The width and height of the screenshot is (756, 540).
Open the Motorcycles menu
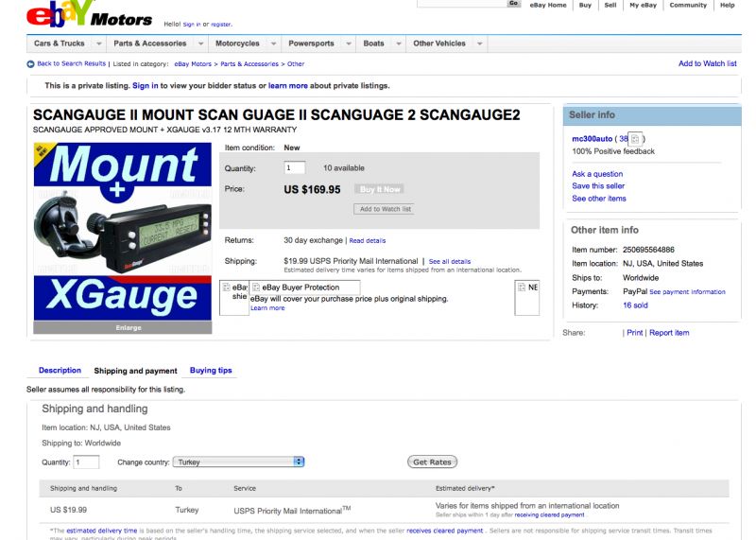237,44
